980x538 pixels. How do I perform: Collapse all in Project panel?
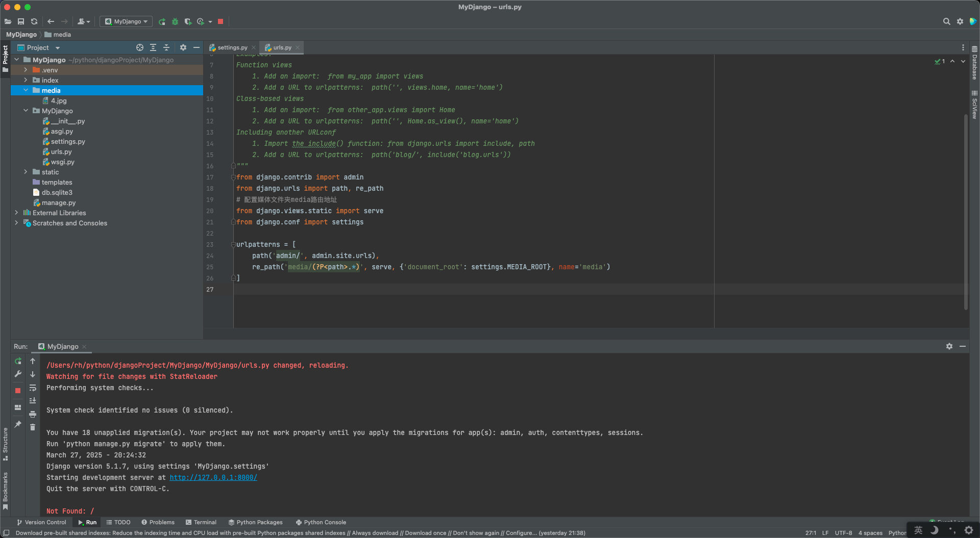point(166,47)
